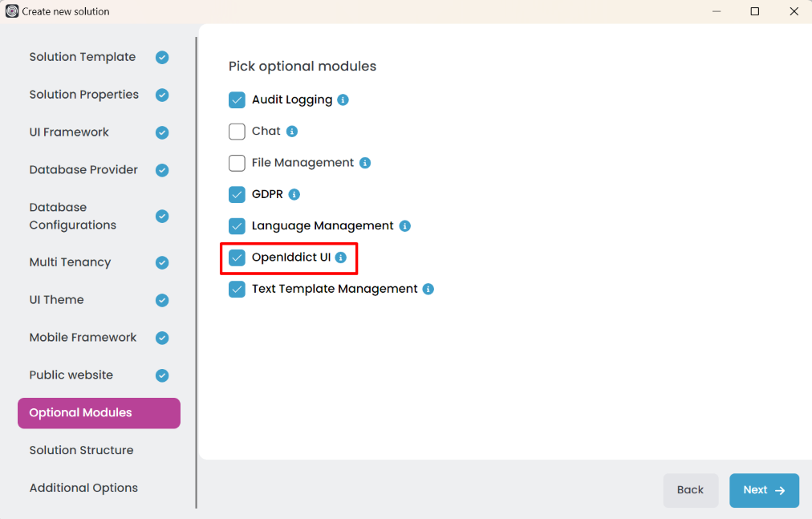Enable the Chat module checkbox
812x519 pixels.
coord(237,131)
